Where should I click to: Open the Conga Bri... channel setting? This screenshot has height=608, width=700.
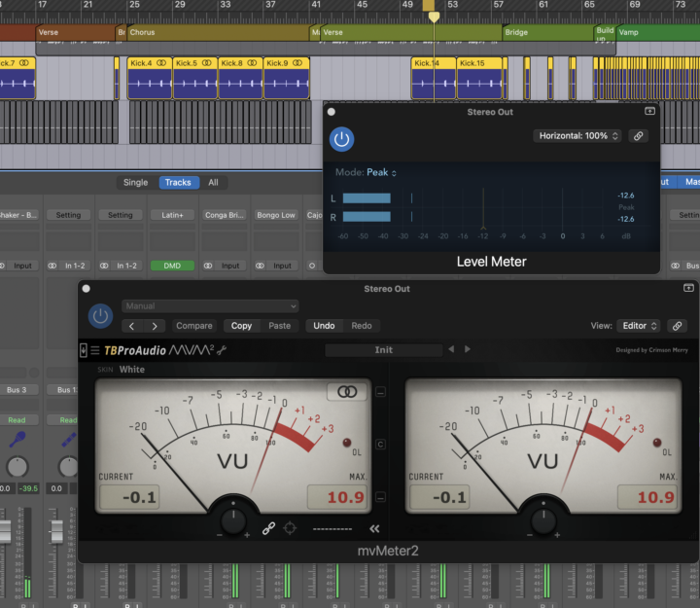click(x=225, y=215)
